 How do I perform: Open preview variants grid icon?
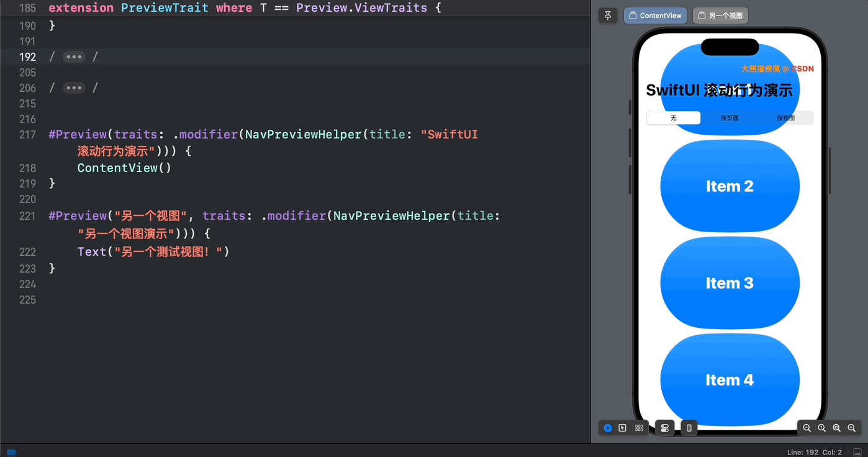[639, 428]
